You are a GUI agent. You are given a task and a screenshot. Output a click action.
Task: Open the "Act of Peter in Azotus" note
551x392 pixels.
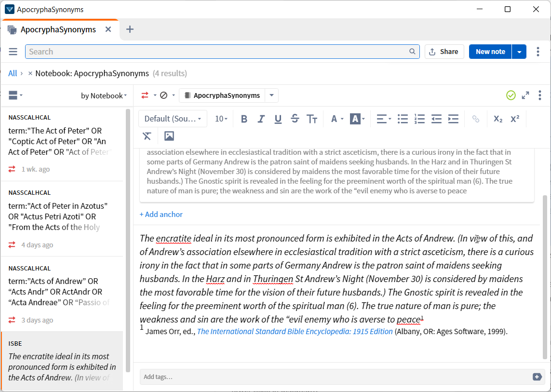62,219
